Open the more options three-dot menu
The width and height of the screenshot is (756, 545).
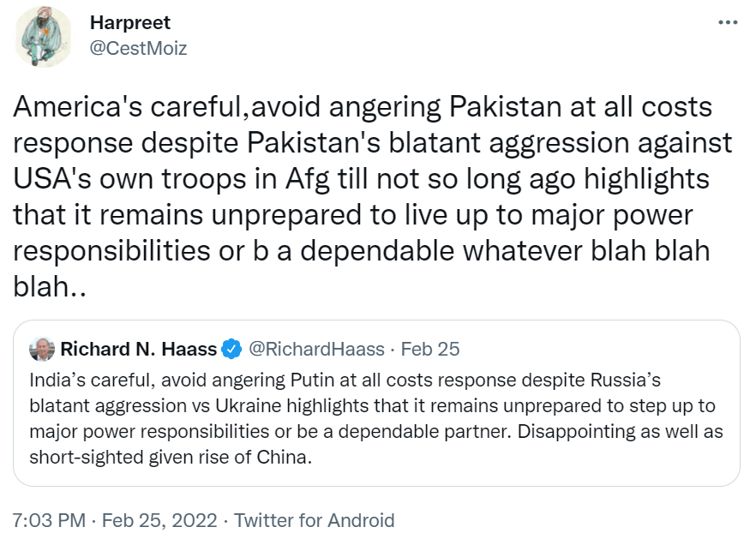(x=728, y=22)
